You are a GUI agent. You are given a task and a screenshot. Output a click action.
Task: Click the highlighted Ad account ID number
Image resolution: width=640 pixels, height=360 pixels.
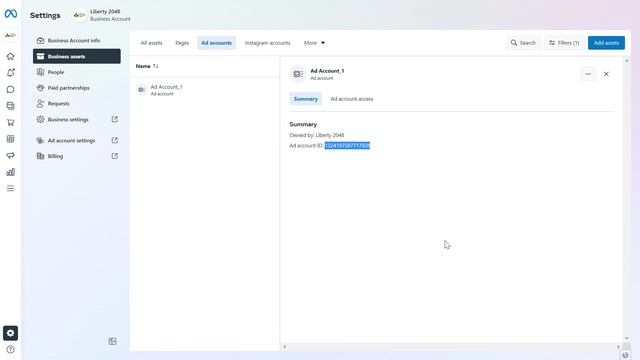pos(347,146)
